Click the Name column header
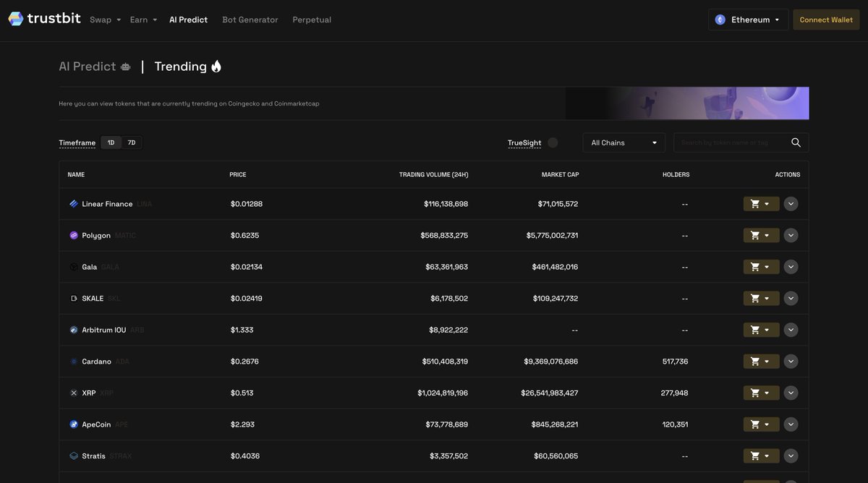Screen dimensions: 868x483 click(x=76, y=175)
